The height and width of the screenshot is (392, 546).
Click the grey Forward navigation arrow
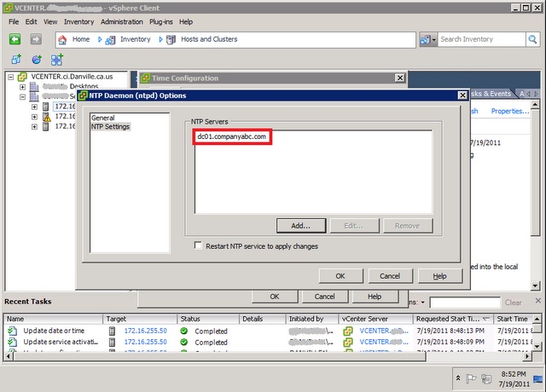[x=36, y=39]
